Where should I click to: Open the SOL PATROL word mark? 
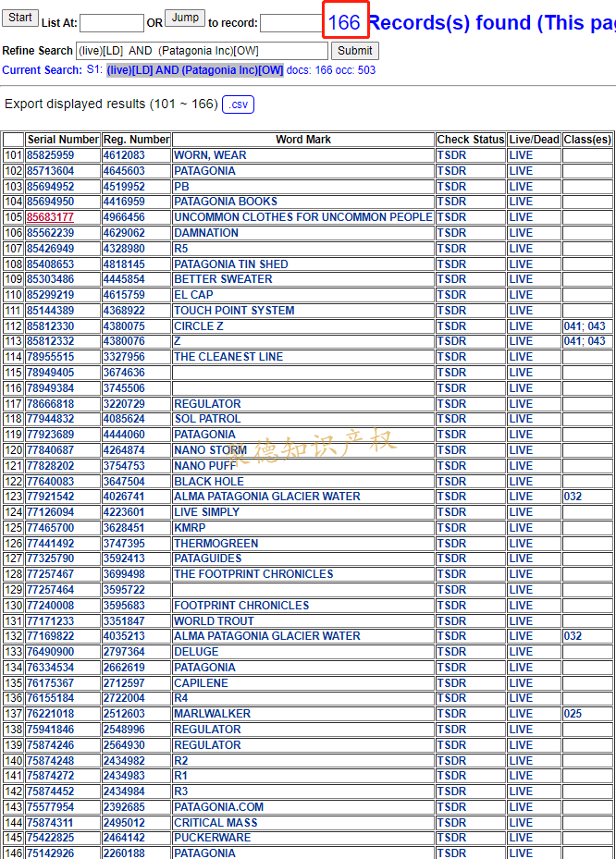(x=207, y=419)
